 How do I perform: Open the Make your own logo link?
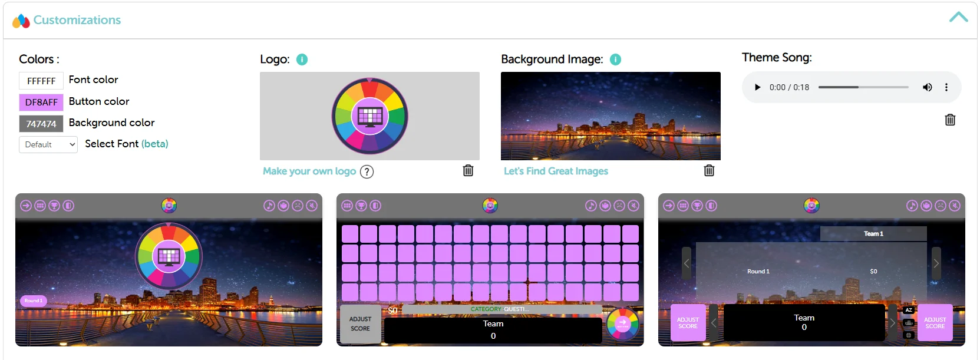point(309,171)
